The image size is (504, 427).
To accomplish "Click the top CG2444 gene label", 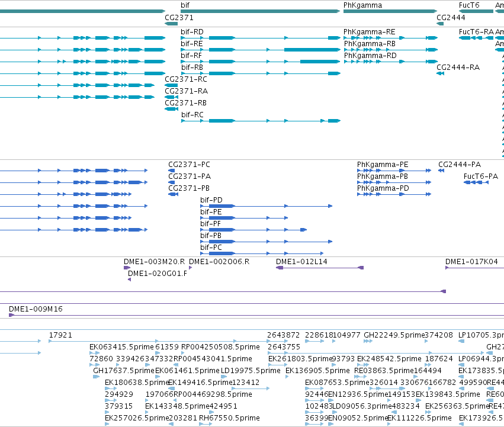I will click(x=451, y=18).
